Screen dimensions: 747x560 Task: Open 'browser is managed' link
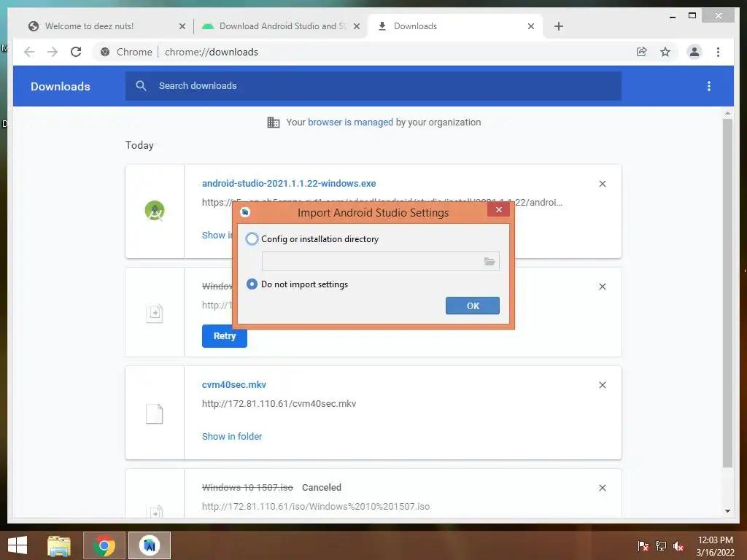[x=350, y=122]
